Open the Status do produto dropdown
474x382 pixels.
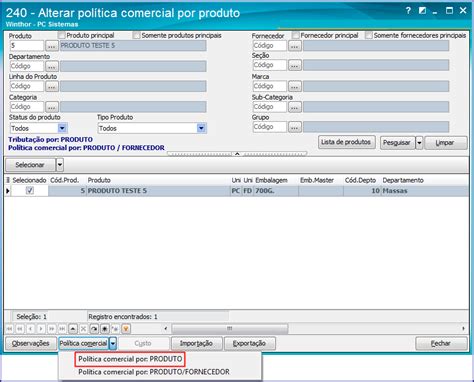[x=62, y=128]
